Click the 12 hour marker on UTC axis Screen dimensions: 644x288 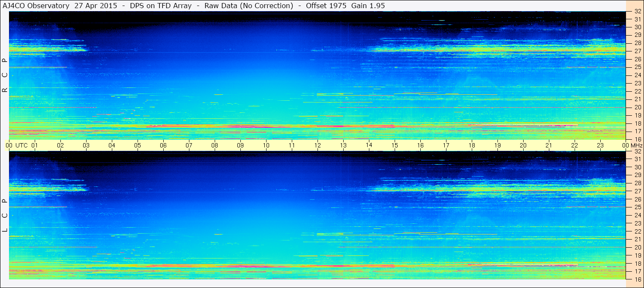point(318,145)
